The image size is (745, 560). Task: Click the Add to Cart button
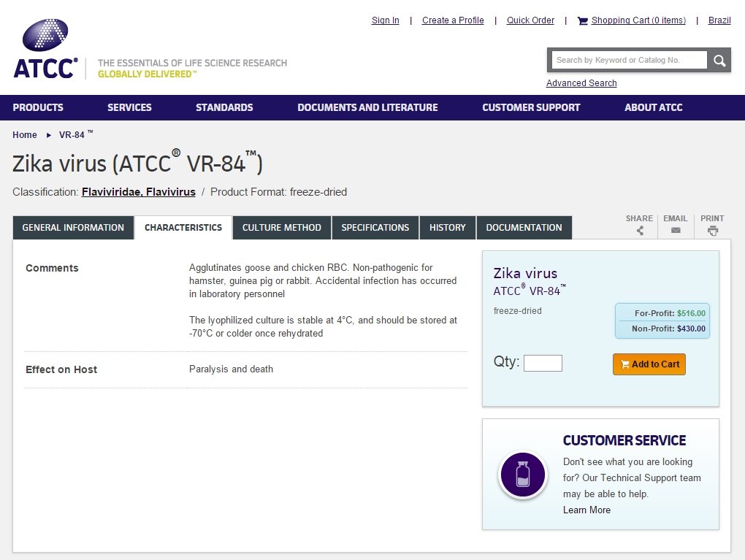pos(649,364)
